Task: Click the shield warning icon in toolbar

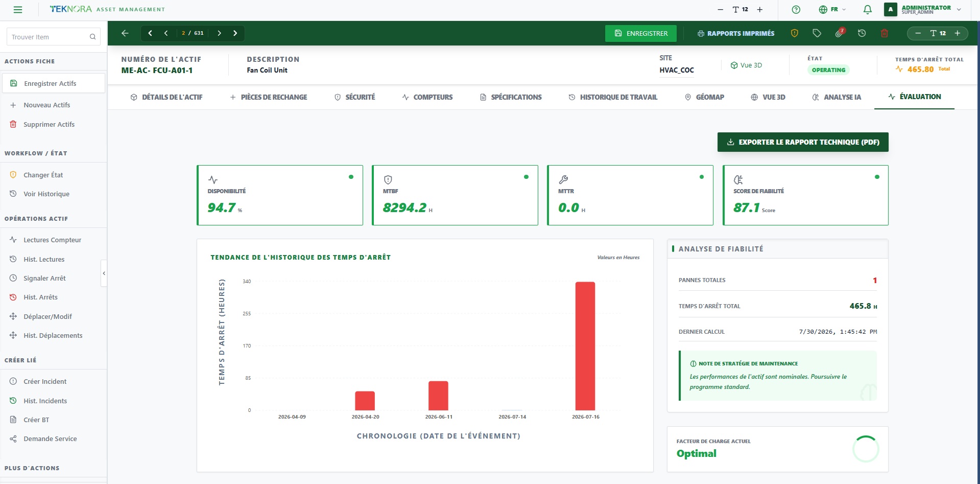Action: (794, 33)
